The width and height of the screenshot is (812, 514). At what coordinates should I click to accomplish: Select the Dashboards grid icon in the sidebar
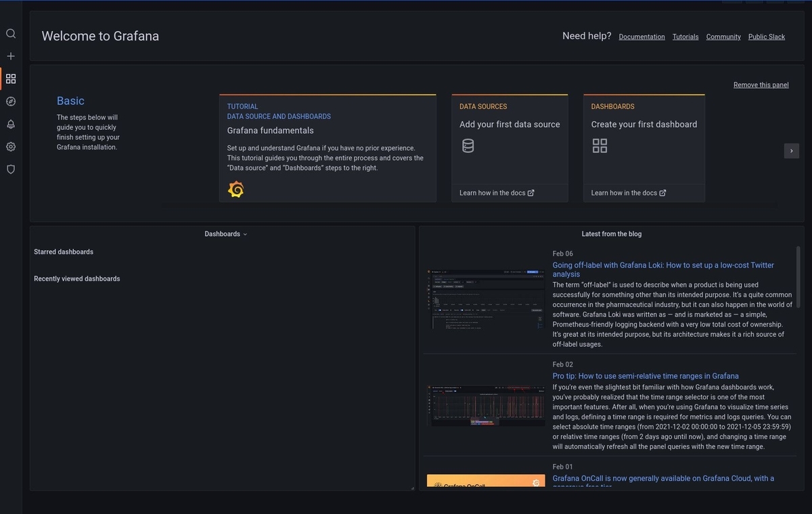[10, 78]
